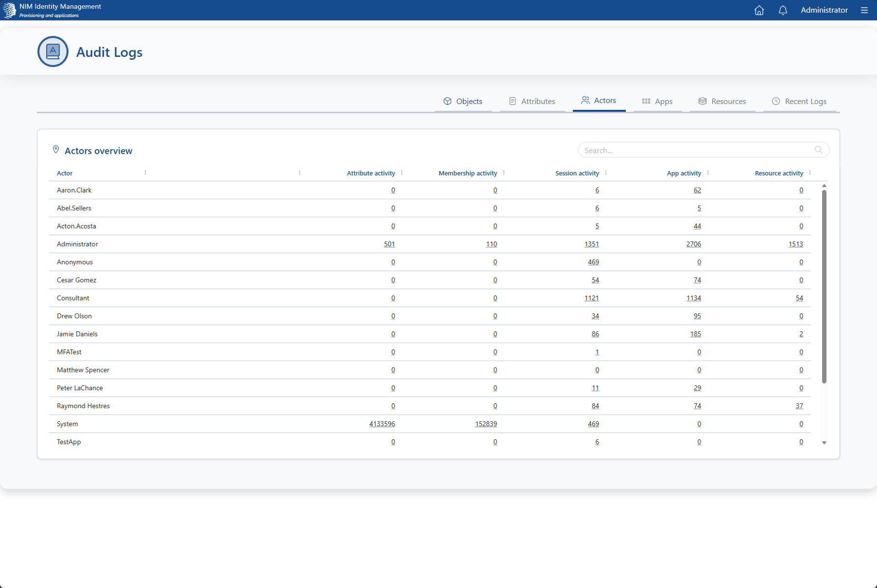Select the Cesar Gomez actor name
The width and height of the screenshot is (877, 588).
tap(77, 280)
